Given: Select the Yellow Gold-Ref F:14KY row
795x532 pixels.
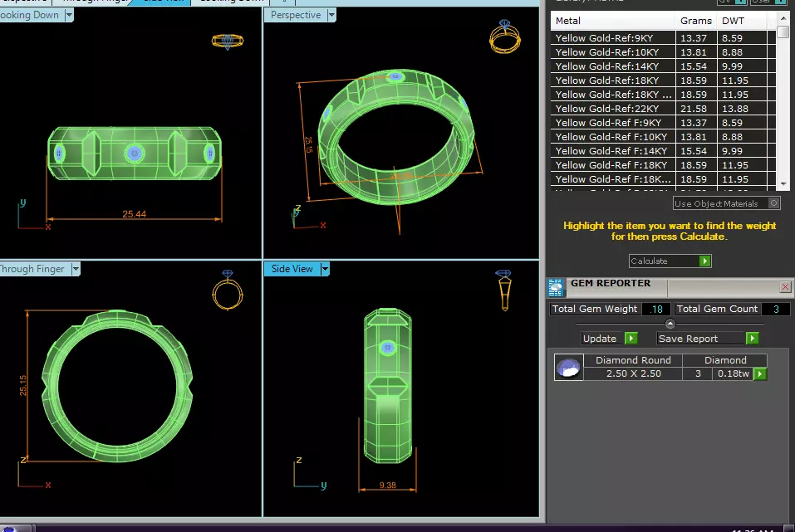Looking at the screenshot, I should [x=663, y=151].
